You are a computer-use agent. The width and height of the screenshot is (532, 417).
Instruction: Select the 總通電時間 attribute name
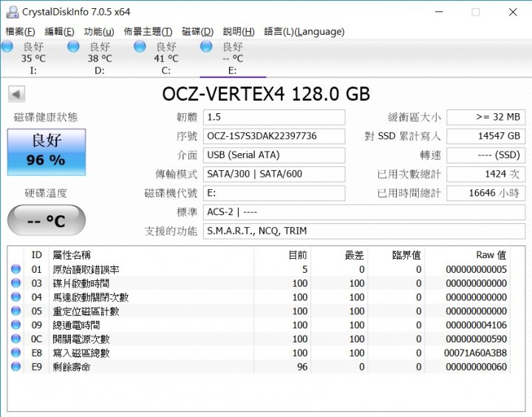tap(76, 325)
